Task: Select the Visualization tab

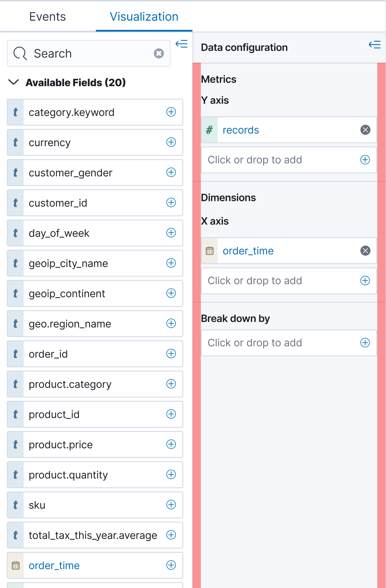Action: (144, 16)
